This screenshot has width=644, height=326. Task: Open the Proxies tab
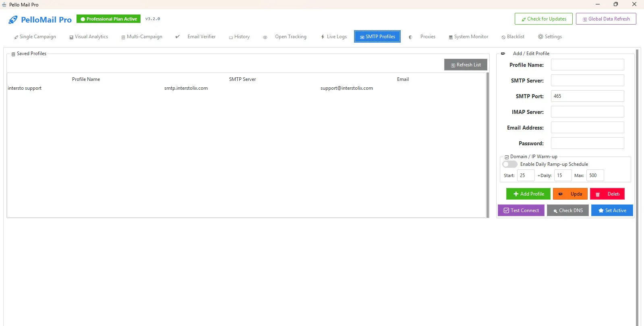tap(422, 37)
